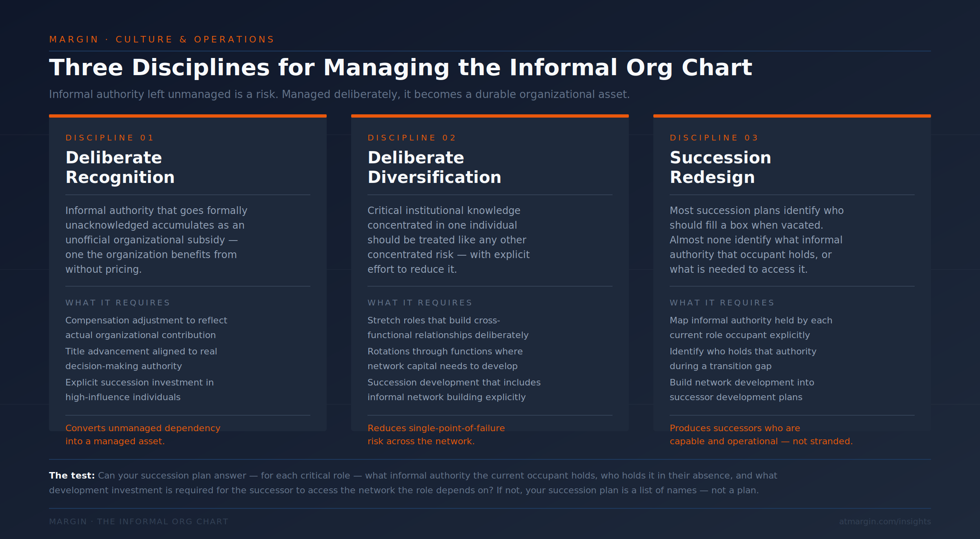Viewport: 980px width, 539px height.
Task: Click the bullet Map informal authority held explicitly
Action: click(751, 327)
